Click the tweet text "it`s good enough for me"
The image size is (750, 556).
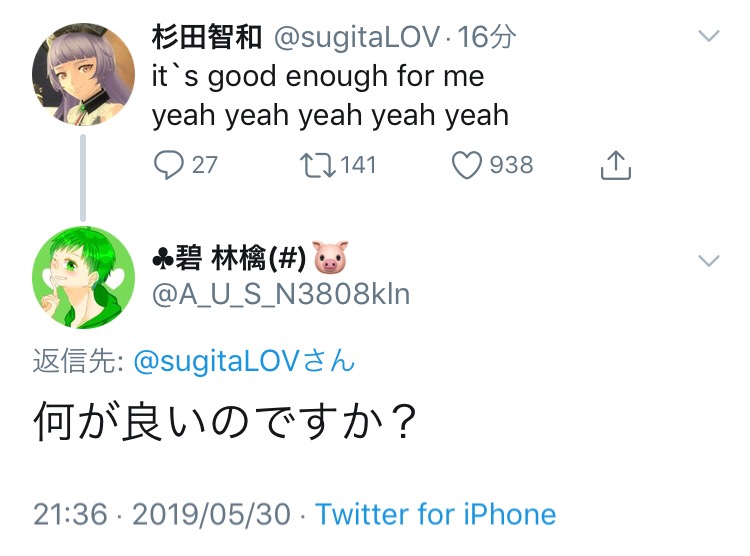pos(317,76)
